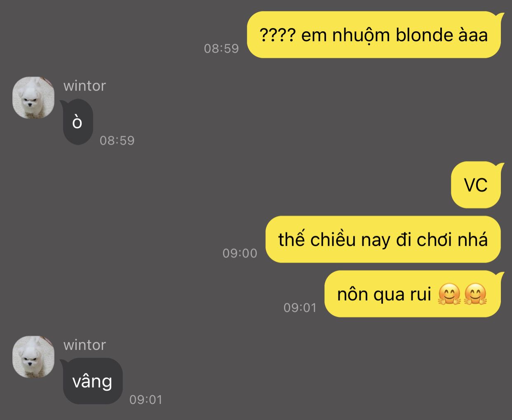Tap the 'thế chiều nay đi chơi nhá' bubble
The image size is (512, 420).
383,239
